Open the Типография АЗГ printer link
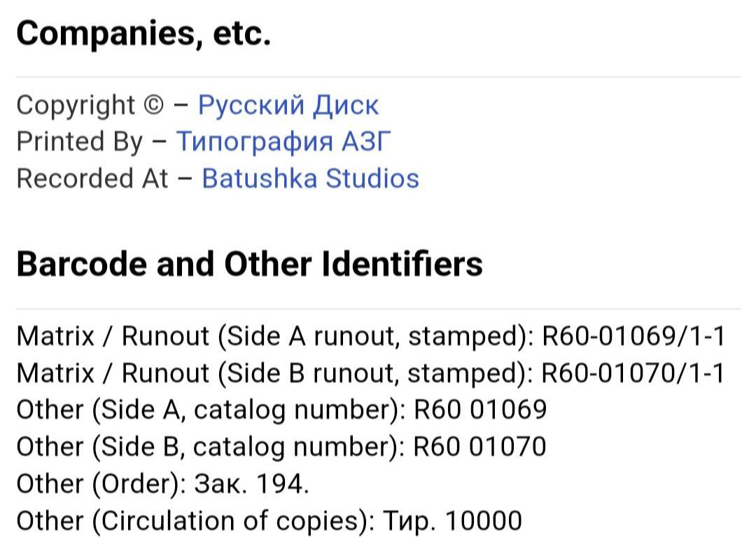 pos(283,141)
